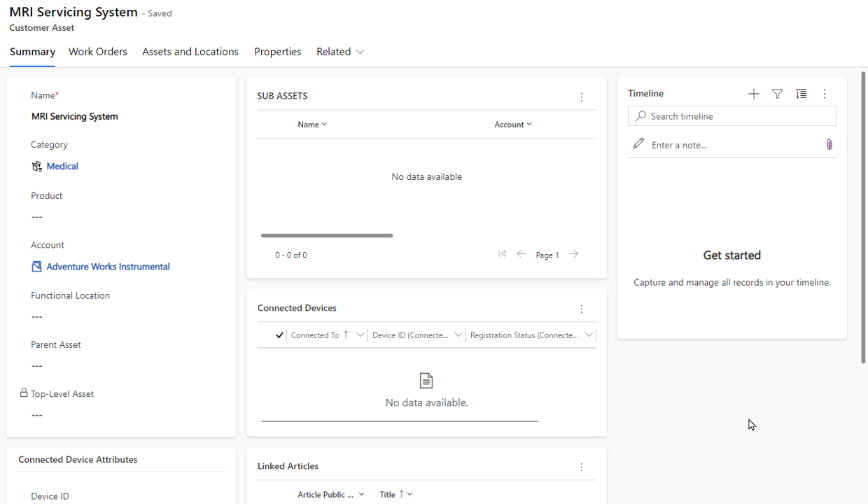868x504 pixels.
Task: Click the SUB ASSETS section heading
Action: coord(282,96)
